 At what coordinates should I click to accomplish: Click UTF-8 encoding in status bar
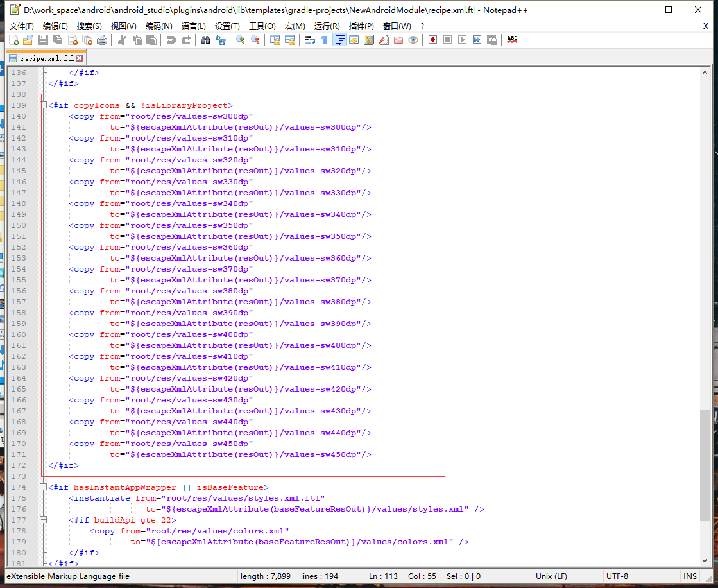617,576
